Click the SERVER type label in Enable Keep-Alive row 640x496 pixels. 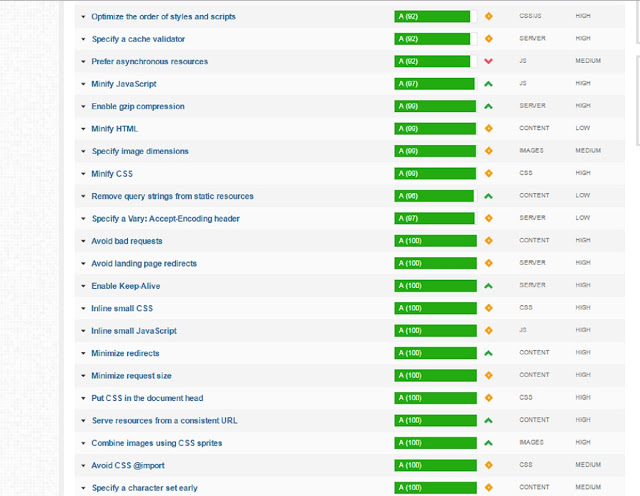532,285
